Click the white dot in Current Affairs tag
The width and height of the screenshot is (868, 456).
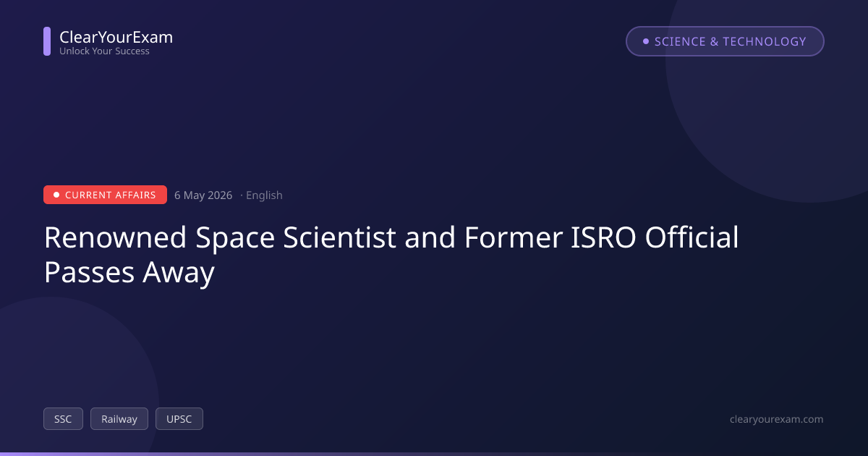pyautogui.click(x=56, y=195)
